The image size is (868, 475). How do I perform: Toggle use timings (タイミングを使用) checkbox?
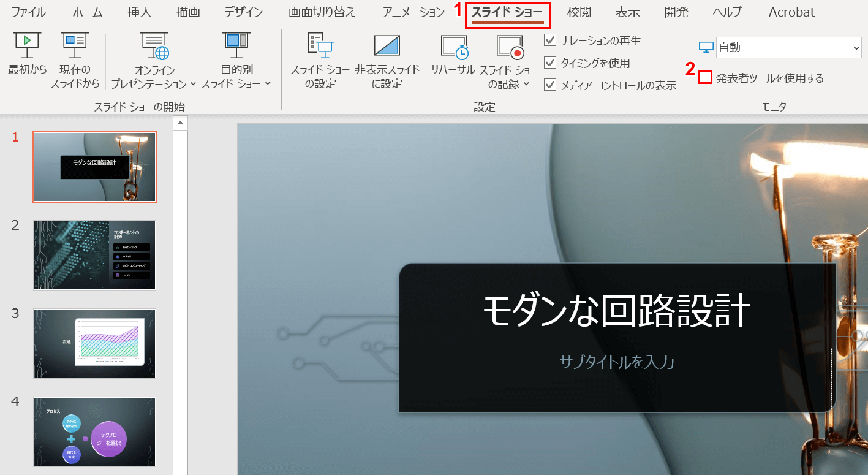(x=550, y=63)
